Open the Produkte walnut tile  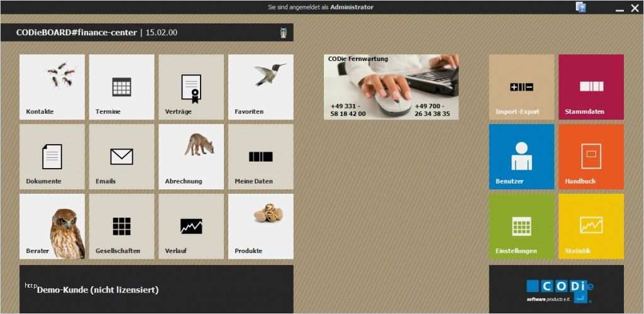[261, 227]
